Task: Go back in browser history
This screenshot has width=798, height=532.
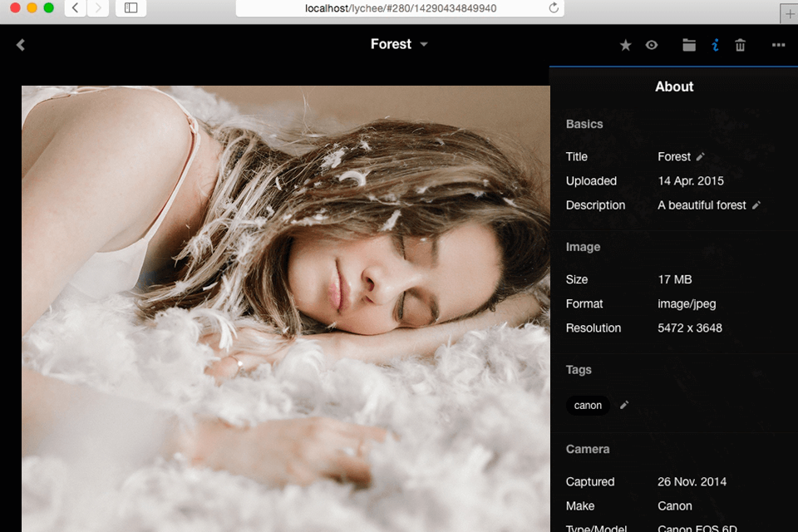Action: point(76,7)
